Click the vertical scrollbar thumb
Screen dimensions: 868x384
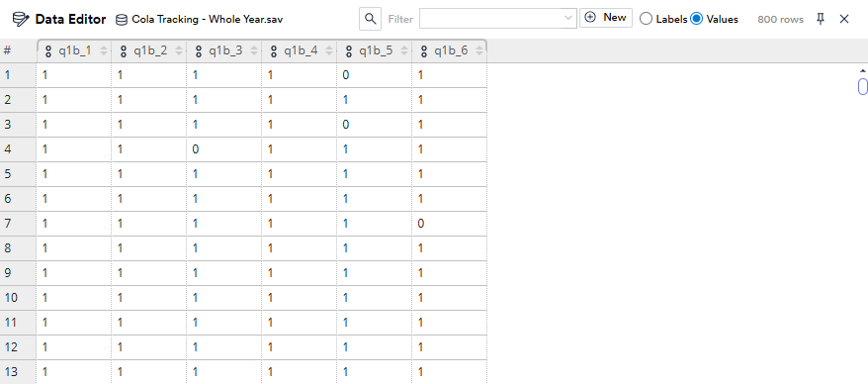862,87
